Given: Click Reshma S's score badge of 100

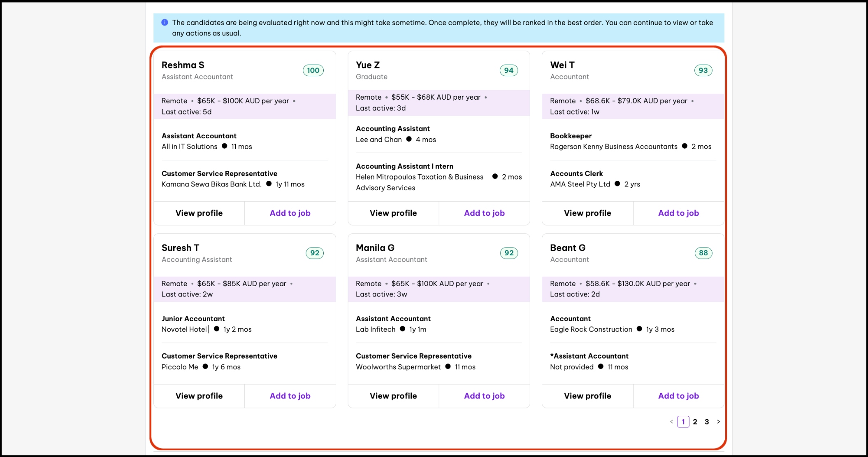Looking at the screenshot, I should click(x=313, y=70).
